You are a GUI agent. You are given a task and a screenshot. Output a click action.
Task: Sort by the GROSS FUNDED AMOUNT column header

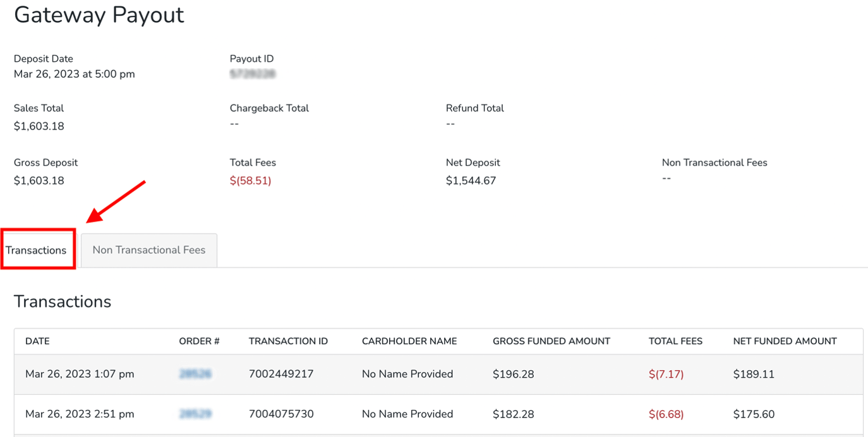click(x=551, y=341)
